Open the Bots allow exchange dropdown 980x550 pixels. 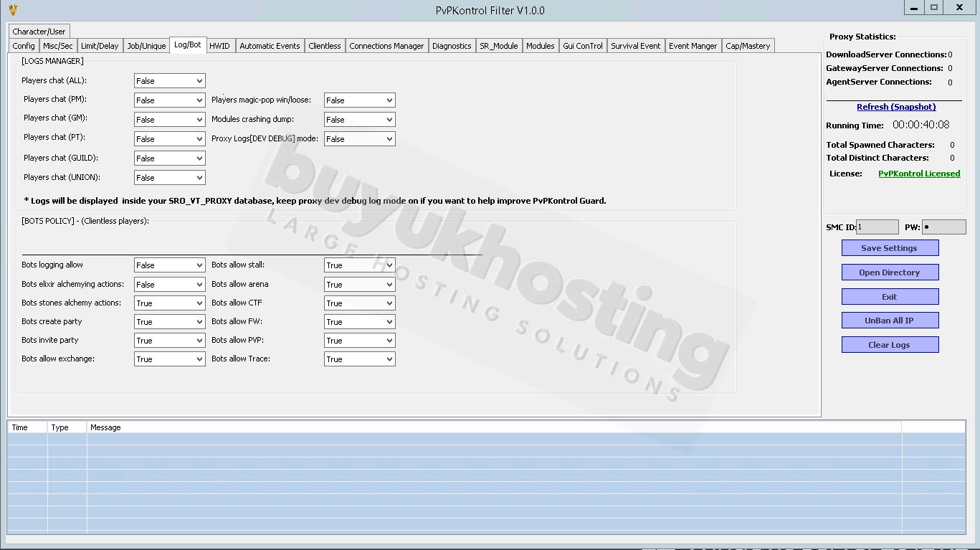coord(169,359)
